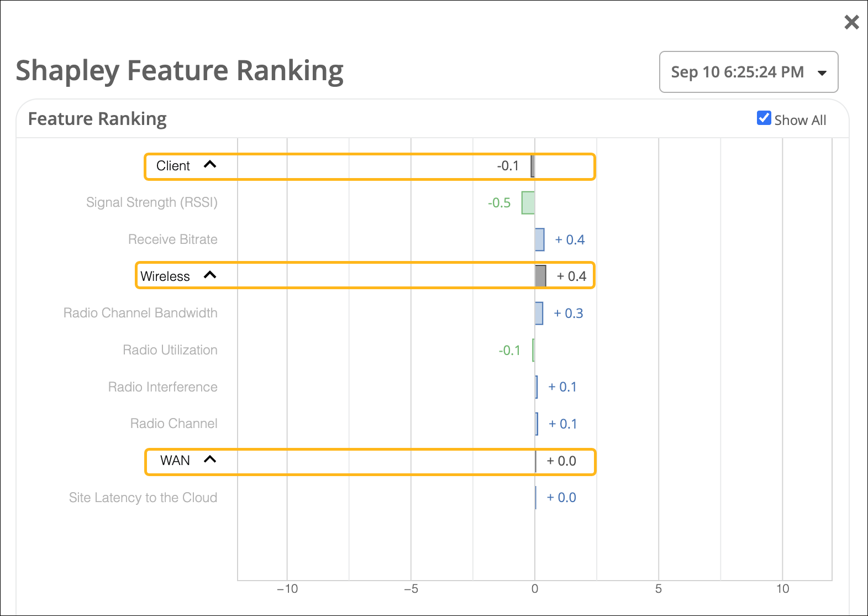Collapse the WAN group chevron
Image resolution: width=868 pixels, height=616 pixels.
[x=210, y=460]
